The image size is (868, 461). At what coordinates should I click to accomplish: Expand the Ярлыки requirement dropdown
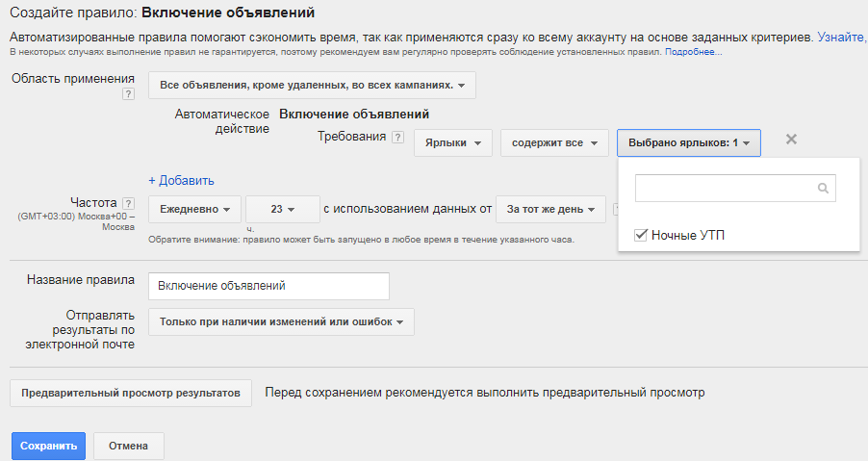pos(453,143)
